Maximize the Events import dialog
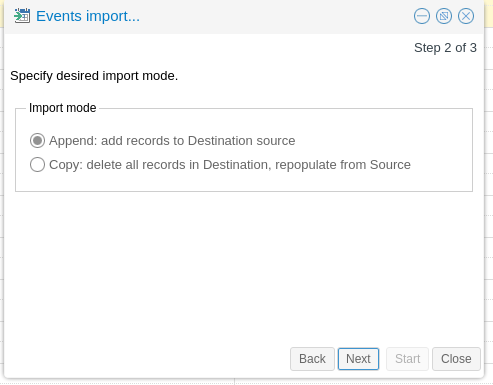Viewport: 493px width, 385px height. (444, 16)
